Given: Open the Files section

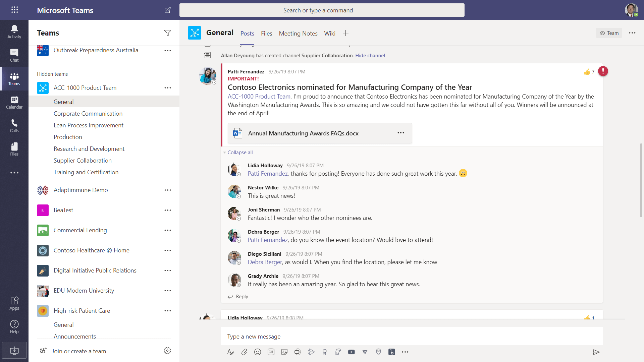Looking at the screenshot, I should [14, 149].
